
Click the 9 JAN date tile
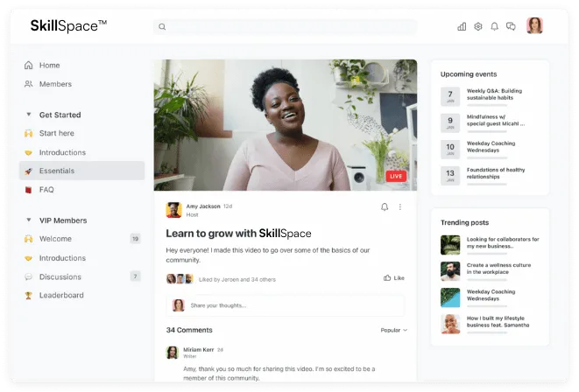point(450,122)
